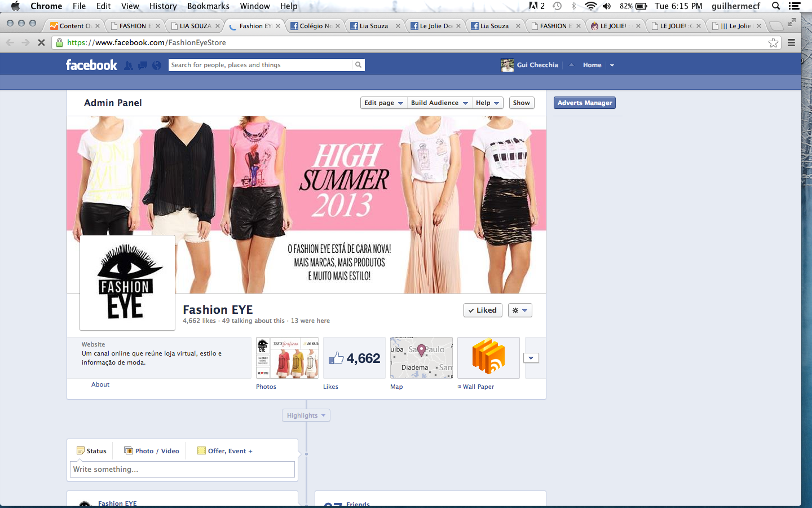Screen dimensions: 812x508
Task: Open the Photos thumbnail
Action: (x=287, y=358)
